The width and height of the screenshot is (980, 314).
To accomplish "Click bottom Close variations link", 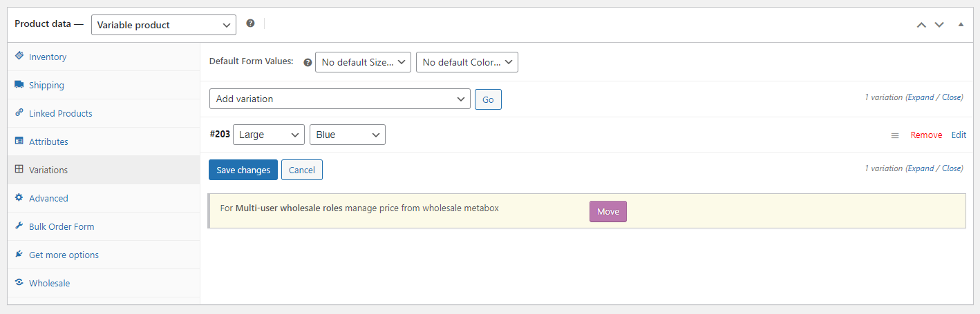I will [x=952, y=168].
